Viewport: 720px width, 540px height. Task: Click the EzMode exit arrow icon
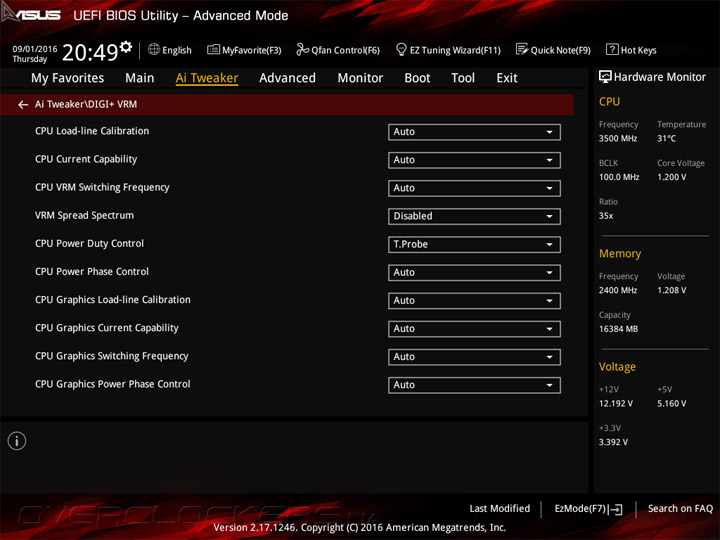[x=616, y=509]
